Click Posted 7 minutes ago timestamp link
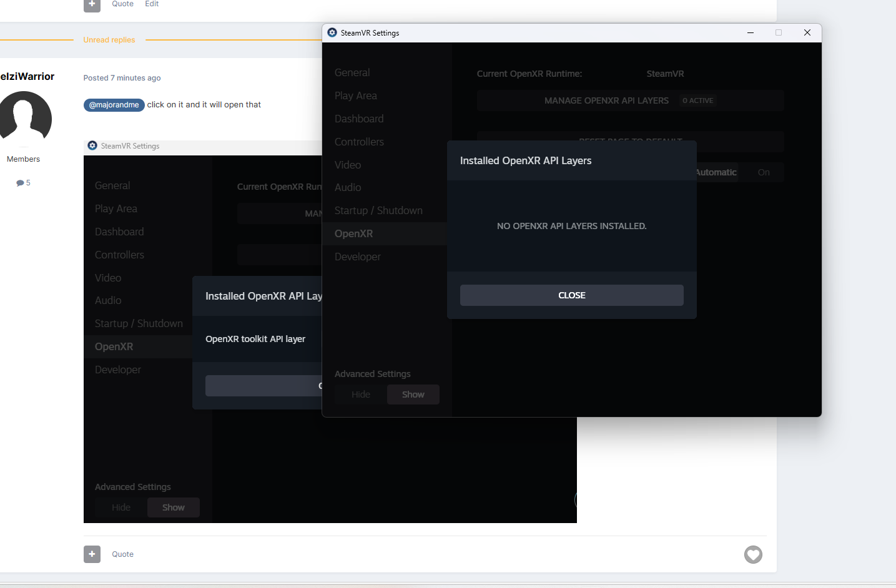 (122, 78)
